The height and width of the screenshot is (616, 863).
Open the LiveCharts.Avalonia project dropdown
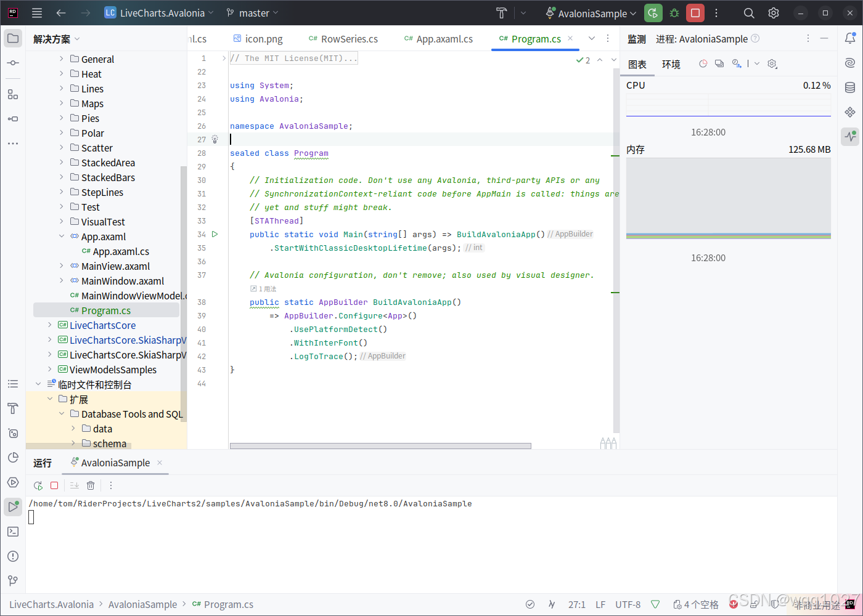pos(159,13)
